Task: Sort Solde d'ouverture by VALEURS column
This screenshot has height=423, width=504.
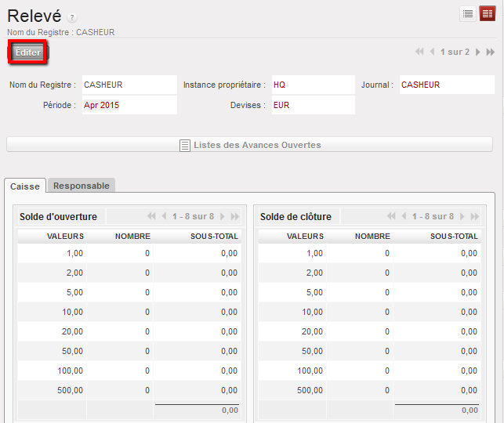Action: (65, 236)
